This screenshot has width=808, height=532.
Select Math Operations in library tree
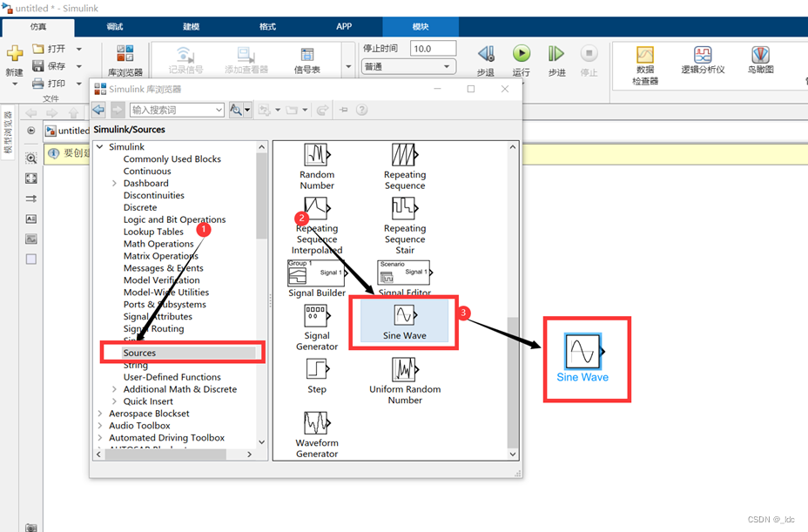tap(158, 244)
